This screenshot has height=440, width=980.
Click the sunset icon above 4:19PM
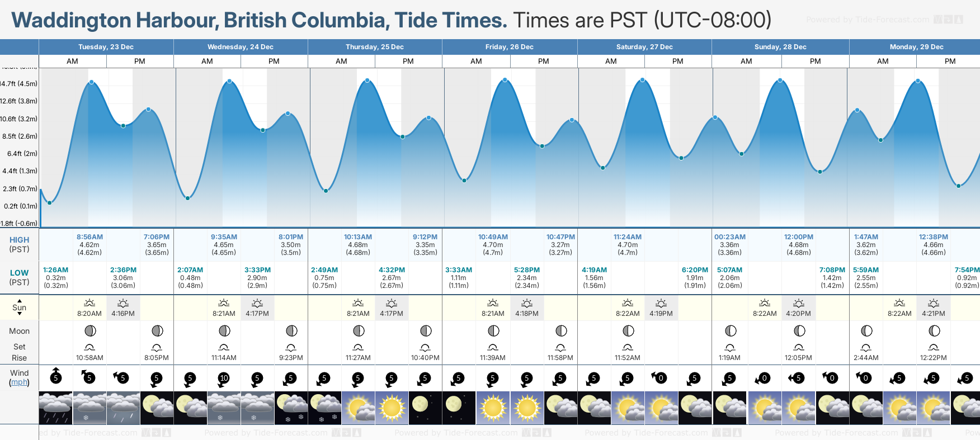(x=661, y=303)
